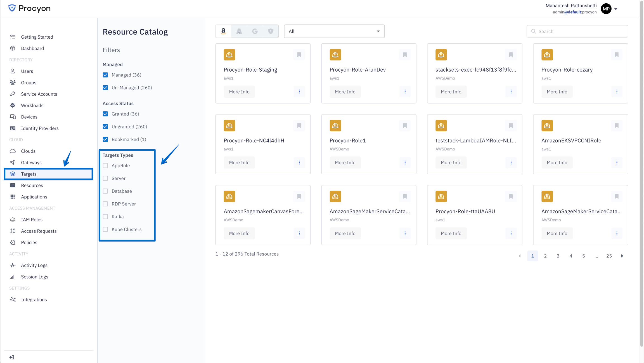Select the Procyon shield provider icon

[271, 31]
